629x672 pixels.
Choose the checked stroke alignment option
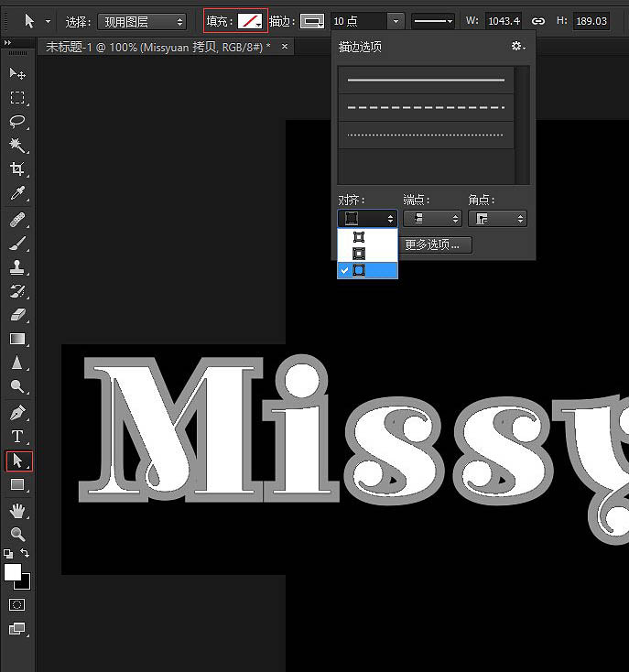[x=368, y=270]
